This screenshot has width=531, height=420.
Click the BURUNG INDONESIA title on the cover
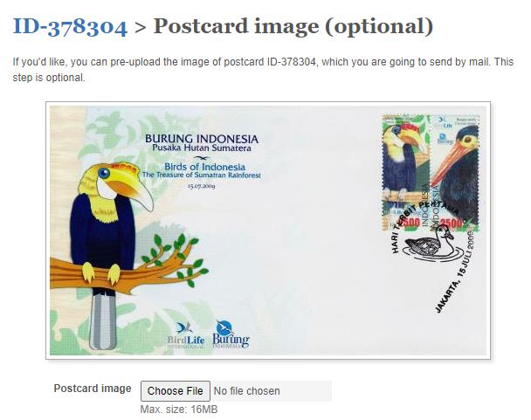point(202,139)
